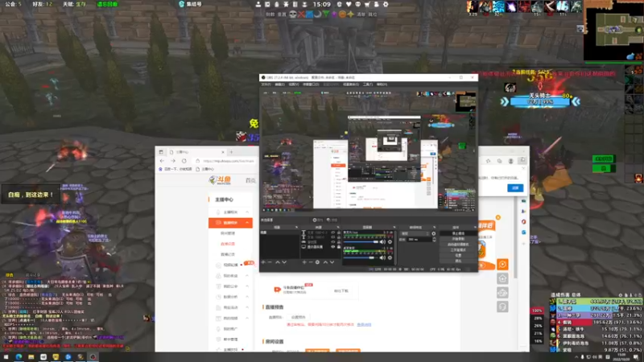Toggle lock on game capture source in OBS
This screenshot has width=644, height=362.
(339, 242)
